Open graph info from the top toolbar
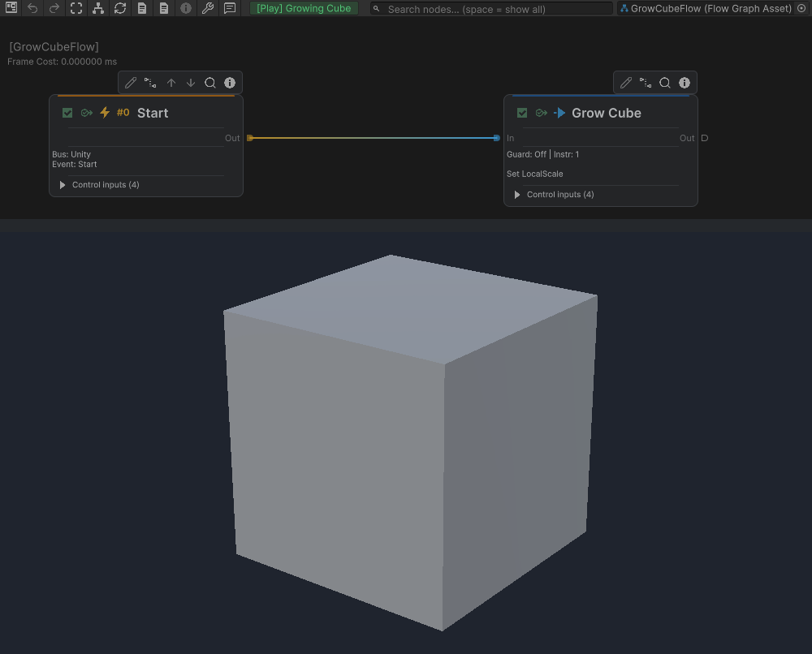The height and width of the screenshot is (654, 812). (186, 8)
